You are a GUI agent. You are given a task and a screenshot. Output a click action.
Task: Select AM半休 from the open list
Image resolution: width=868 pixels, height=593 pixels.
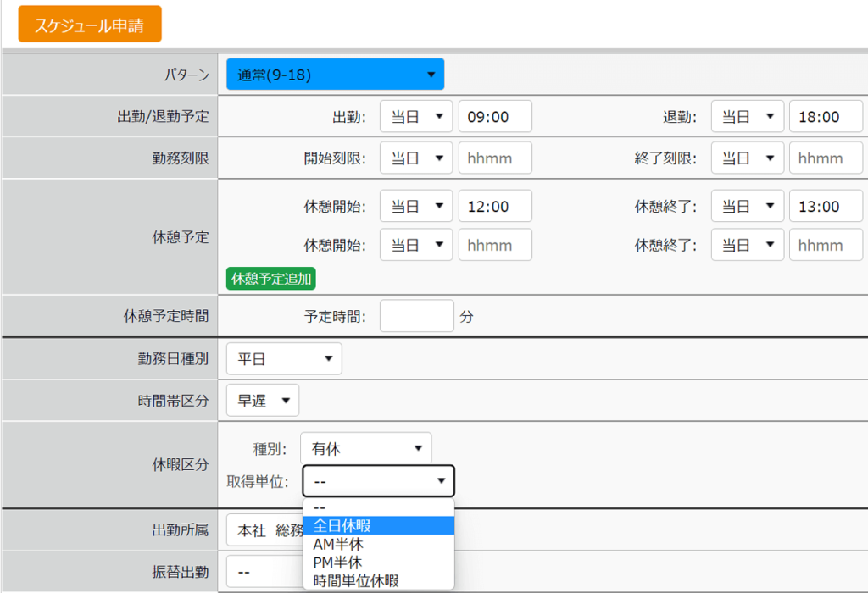(378, 545)
